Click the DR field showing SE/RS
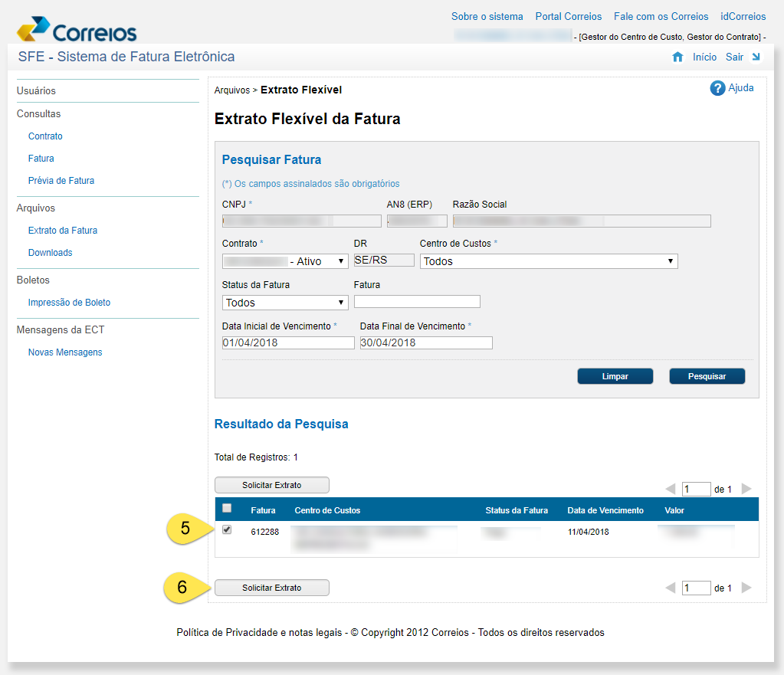The width and height of the screenshot is (784, 675). tap(384, 260)
